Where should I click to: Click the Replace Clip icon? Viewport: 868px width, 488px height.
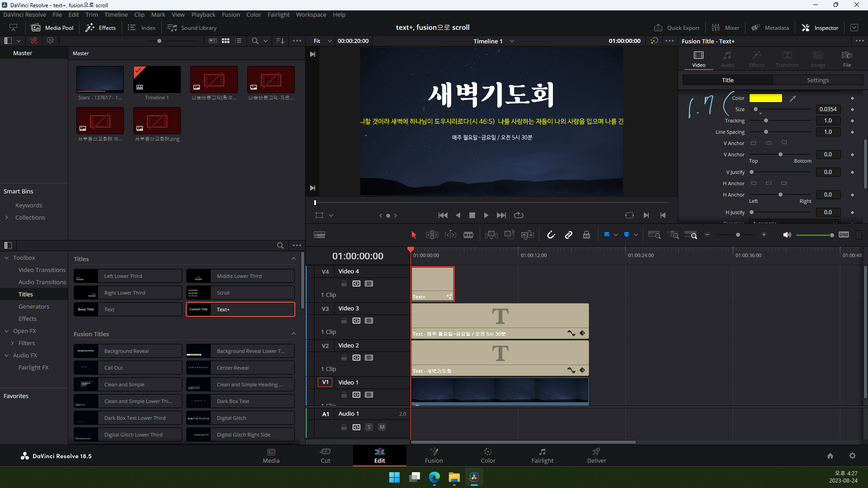[527, 235]
